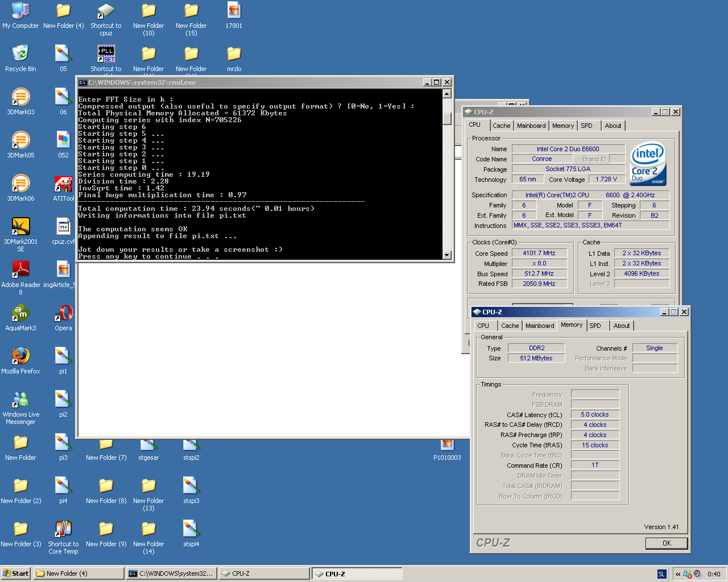The width and height of the screenshot is (728, 582).
Task: Click OK button in CPU-Z Memory window
Action: pos(667,543)
